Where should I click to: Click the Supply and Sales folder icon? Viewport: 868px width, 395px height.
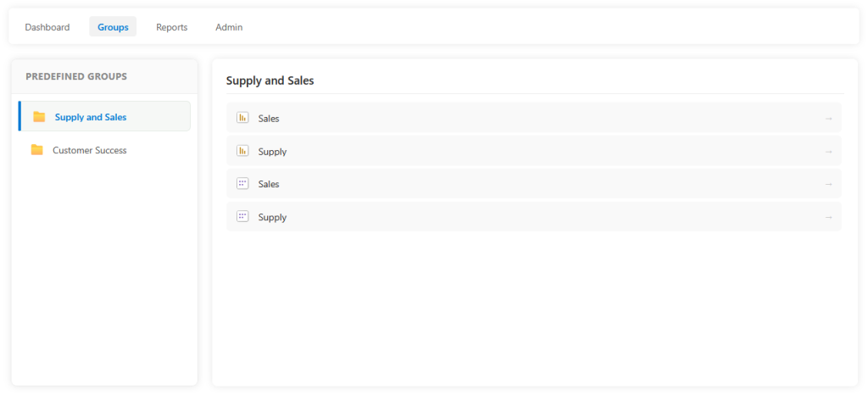(x=39, y=117)
